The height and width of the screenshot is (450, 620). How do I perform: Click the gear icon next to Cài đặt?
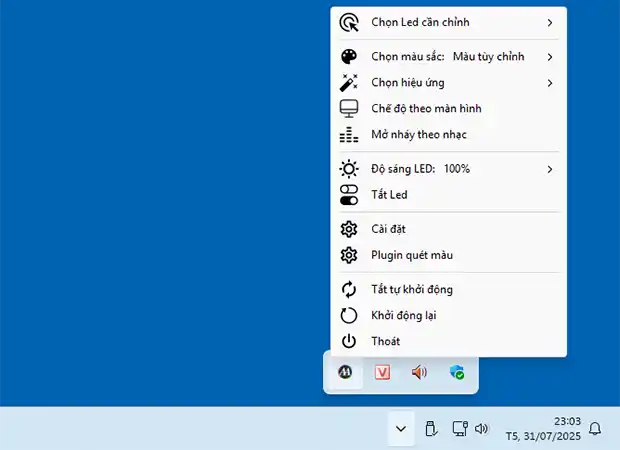[x=349, y=229]
